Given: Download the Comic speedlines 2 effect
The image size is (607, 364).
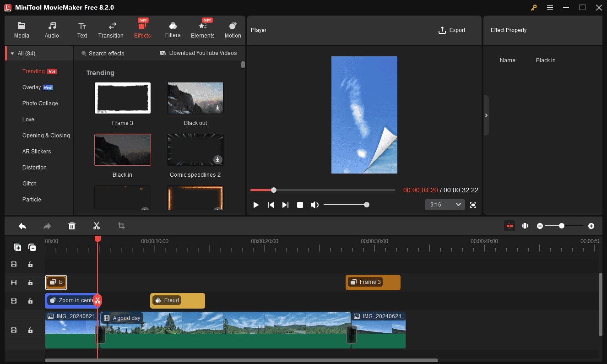Looking at the screenshot, I should click(218, 160).
